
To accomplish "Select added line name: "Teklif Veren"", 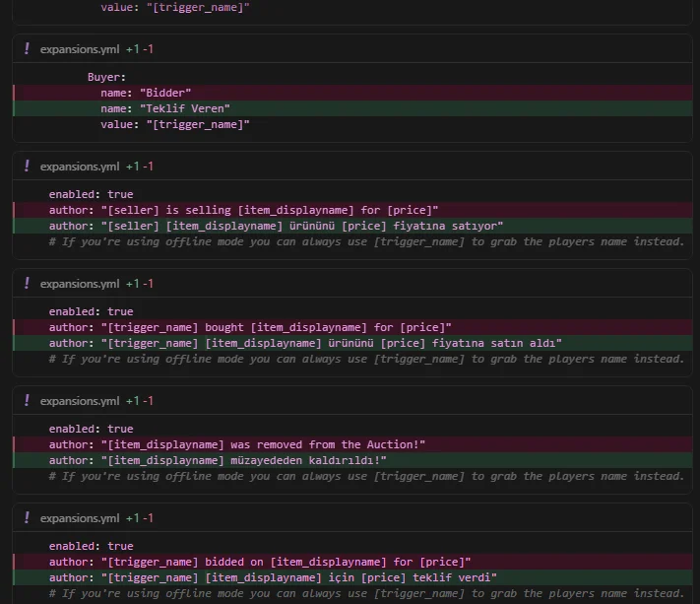I will 352,108.
